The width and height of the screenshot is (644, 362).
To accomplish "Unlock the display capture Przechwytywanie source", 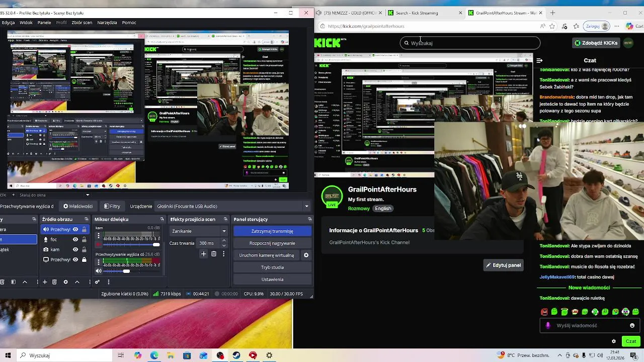I will point(84,259).
